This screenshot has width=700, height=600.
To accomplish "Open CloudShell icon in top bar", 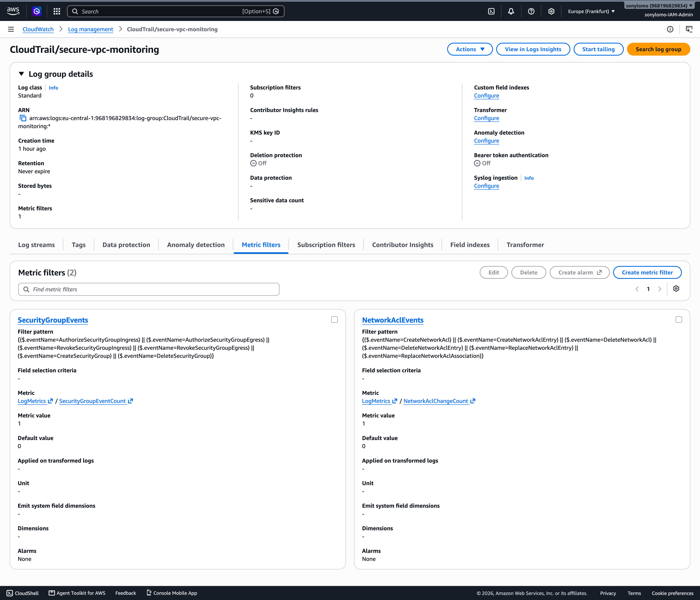I will (x=491, y=11).
